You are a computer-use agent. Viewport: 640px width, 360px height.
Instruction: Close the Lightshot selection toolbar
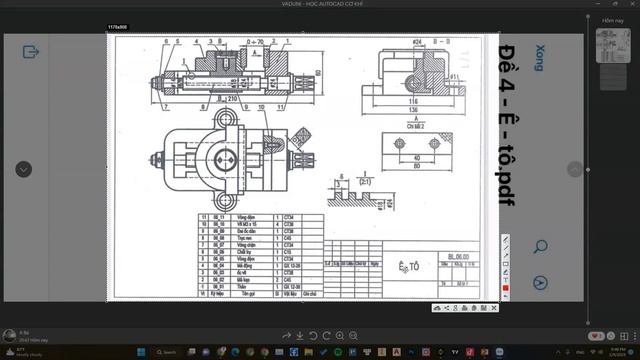click(x=494, y=308)
